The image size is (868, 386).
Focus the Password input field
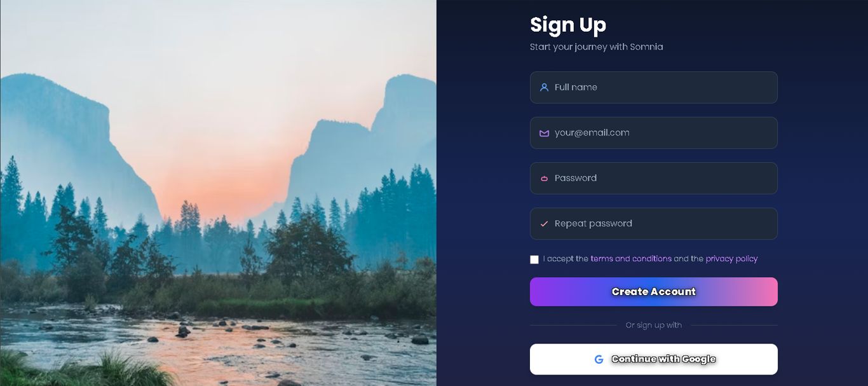(654, 178)
